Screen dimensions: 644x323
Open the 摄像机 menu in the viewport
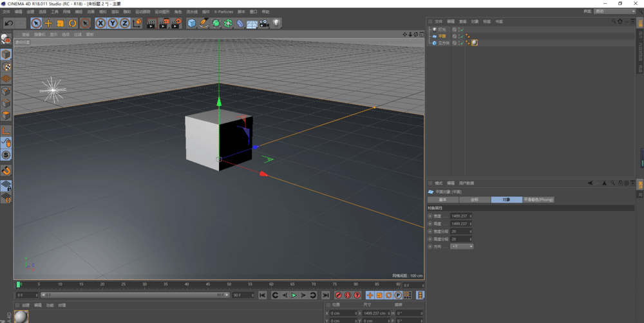pos(40,35)
